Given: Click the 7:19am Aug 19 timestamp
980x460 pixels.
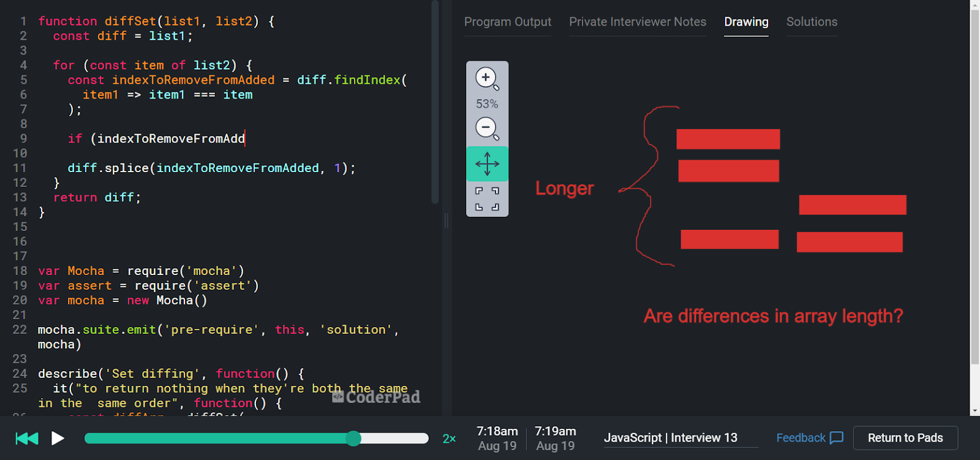Looking at the screenshot, I should click(556, 439).
